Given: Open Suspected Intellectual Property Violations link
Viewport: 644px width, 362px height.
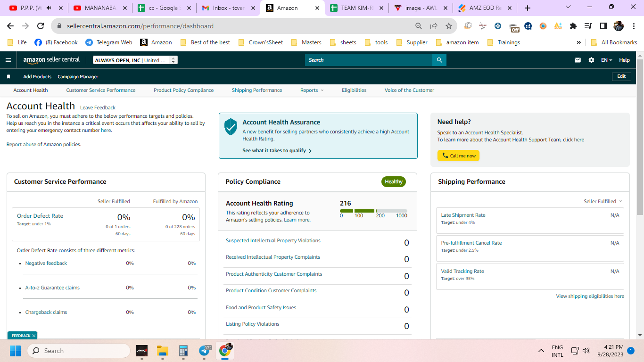Looking at the screenshot, I should pyautogui.click(x=273, y=240).
